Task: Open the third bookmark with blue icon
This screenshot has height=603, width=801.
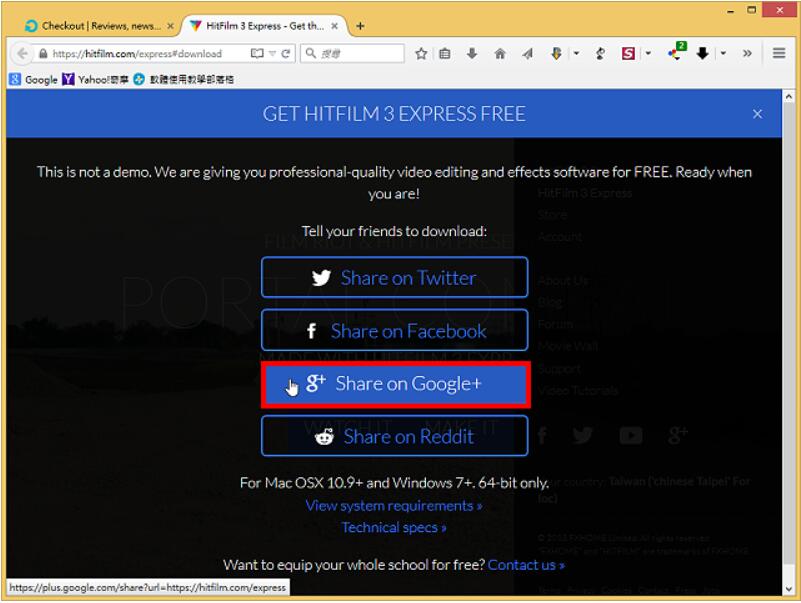Action: point(183,79)
